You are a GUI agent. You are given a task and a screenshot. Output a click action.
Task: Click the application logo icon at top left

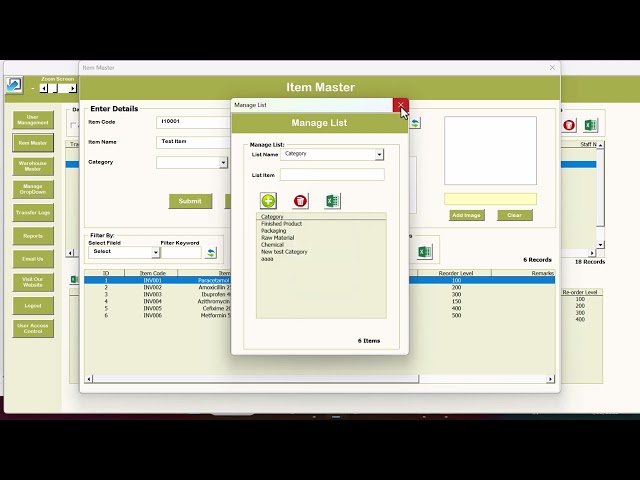click(x=14, y=85)
